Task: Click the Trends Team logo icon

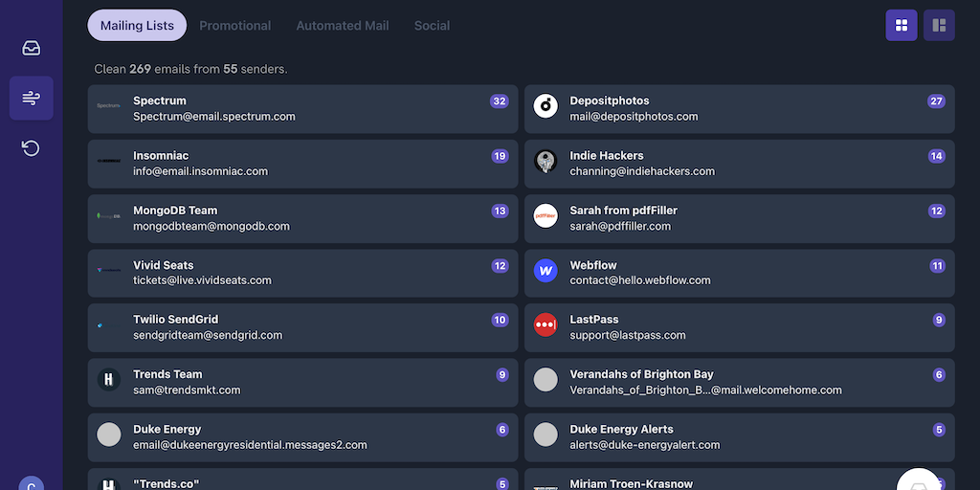Action: click(x=109, y=380)
